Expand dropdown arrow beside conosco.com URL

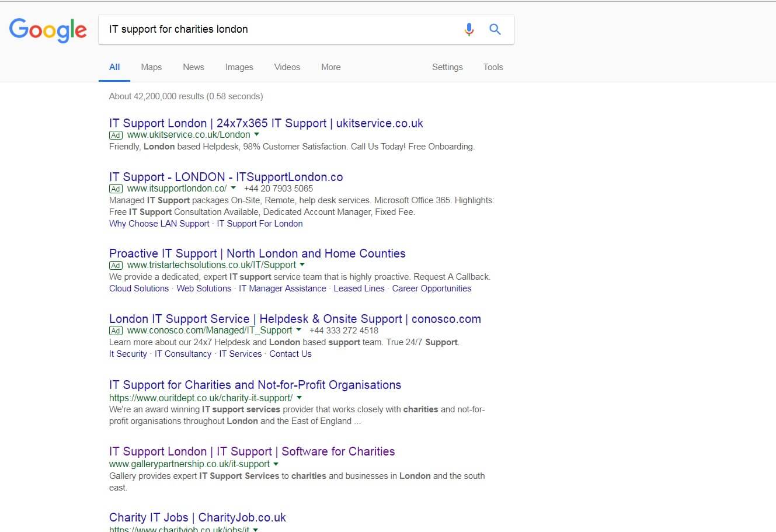[x=299, y=331]
